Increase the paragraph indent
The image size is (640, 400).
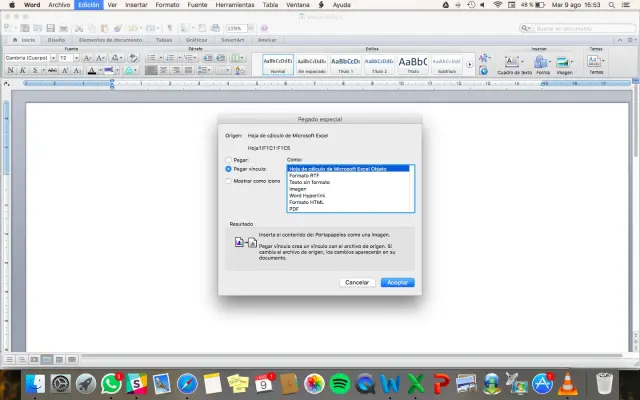[220, 58]
